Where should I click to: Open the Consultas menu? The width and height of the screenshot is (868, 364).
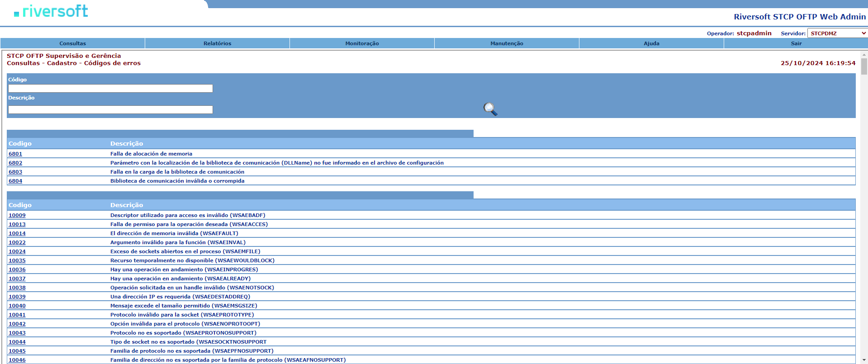[x=72, y=43]
